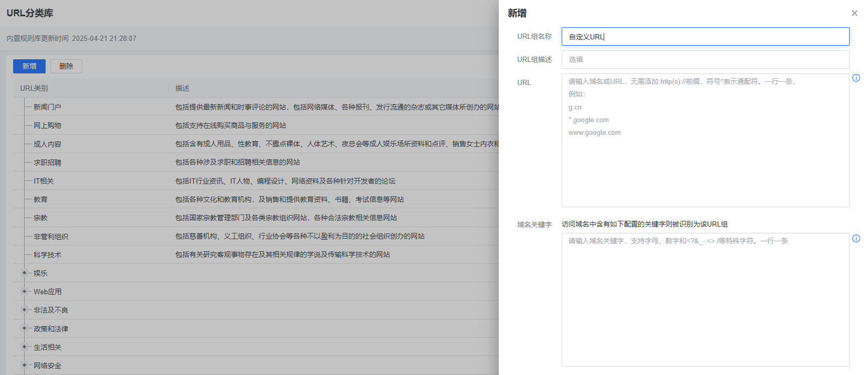Click info icon beside 域名关键字 textarea
This screenshot has width=868, height=375.
point(856,239)
